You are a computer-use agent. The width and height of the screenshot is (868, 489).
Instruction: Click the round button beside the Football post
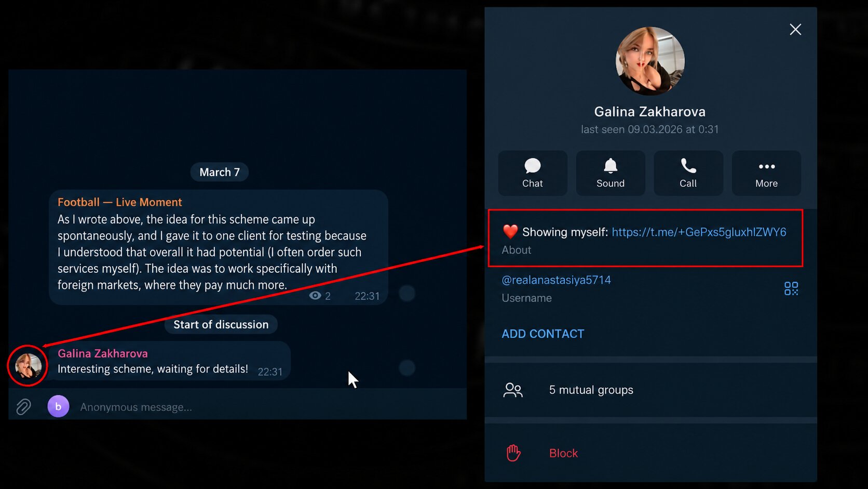407,294
